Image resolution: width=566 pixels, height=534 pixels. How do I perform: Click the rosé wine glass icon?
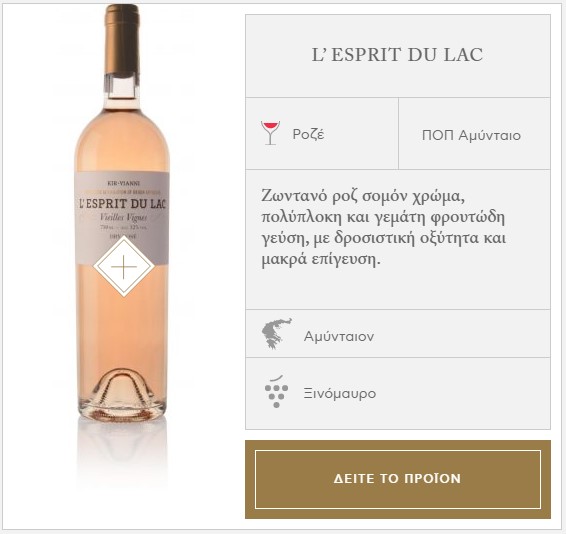[270, 133]
